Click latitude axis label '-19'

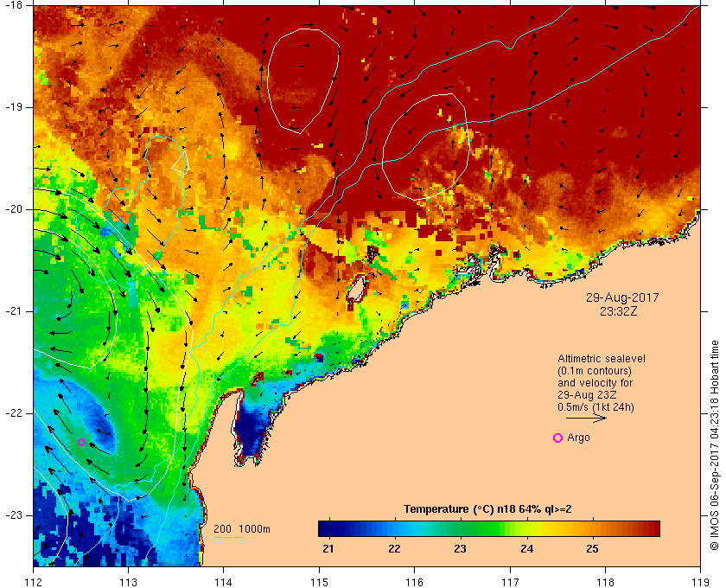[x=14, y=107]
